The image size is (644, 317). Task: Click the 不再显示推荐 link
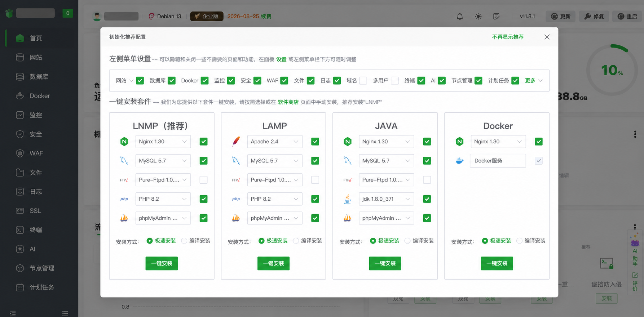tap(508, 37)
